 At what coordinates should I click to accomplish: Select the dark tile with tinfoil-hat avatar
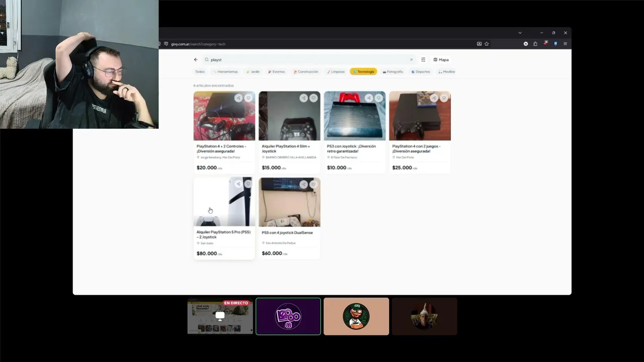(425, 316)
